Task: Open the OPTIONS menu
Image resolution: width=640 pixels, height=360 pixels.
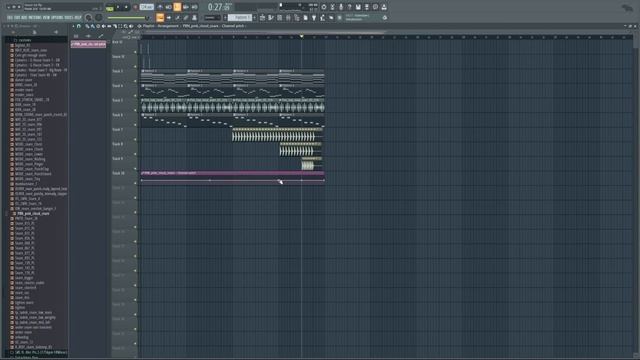Action: (x=58, y=18)
